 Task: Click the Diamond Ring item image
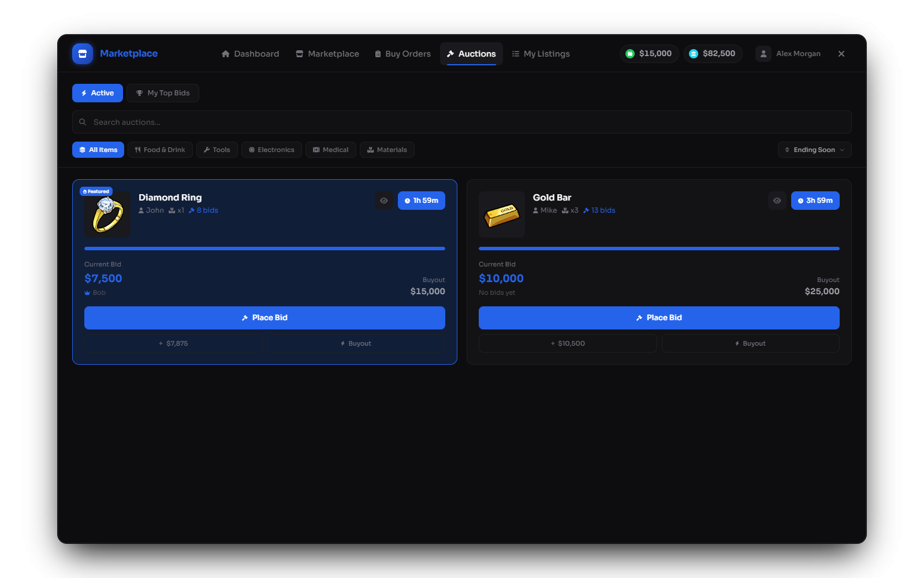pyautogui.click(x=107, y=214)
